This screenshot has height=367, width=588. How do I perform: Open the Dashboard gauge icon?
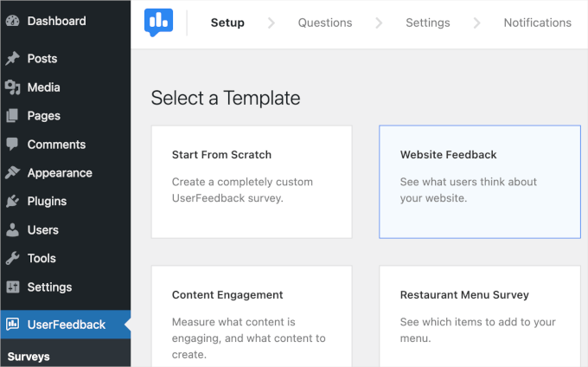[x=12, y=21]
